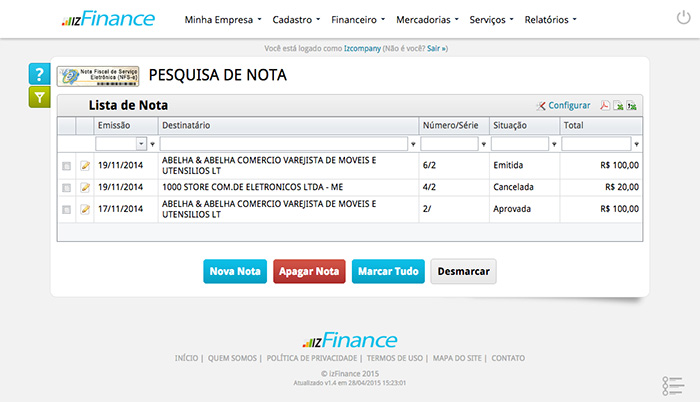Click the NFS-e nota fiscal logo
The height and width of the screenshot is (402, 700).
[98, 76]
